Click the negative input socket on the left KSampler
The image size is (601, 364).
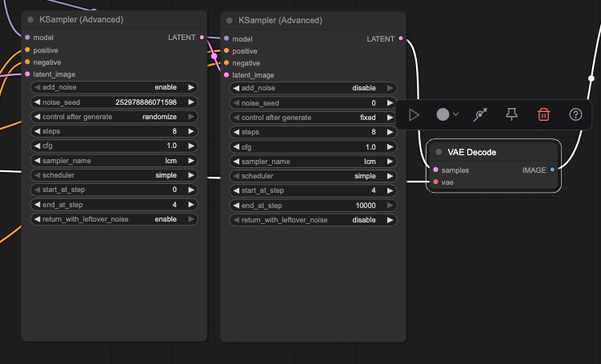(27, 62)
